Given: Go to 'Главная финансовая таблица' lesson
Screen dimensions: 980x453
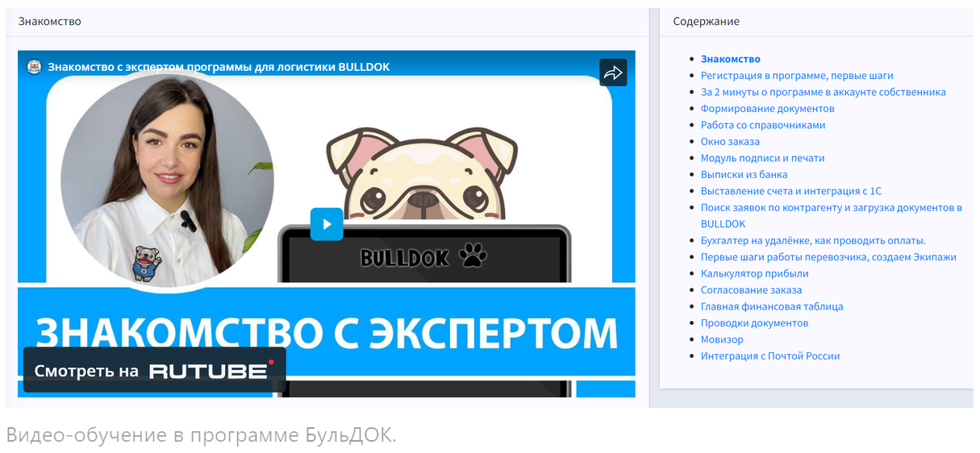Looking at the screenshot, I should click(x=772, y=306).
